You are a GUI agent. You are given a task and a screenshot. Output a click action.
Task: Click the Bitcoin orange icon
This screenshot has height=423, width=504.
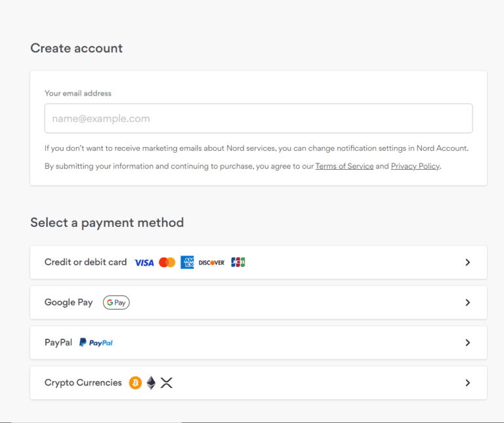pyautogui.click(x=135, y=383)
